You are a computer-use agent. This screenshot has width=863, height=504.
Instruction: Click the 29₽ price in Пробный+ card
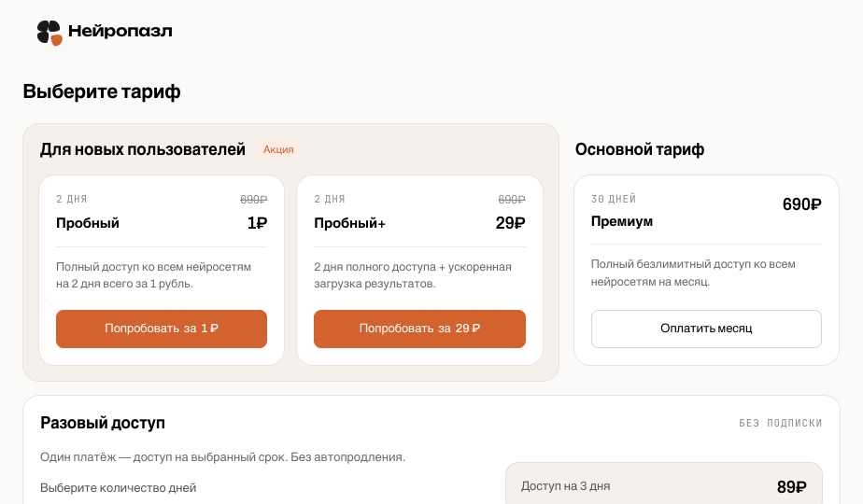point(510,223)
